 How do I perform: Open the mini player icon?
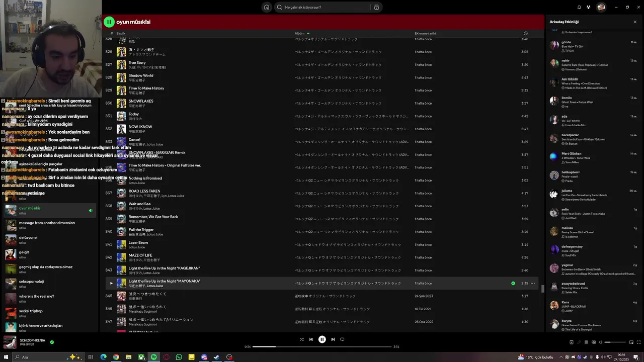tap(631, 342)
